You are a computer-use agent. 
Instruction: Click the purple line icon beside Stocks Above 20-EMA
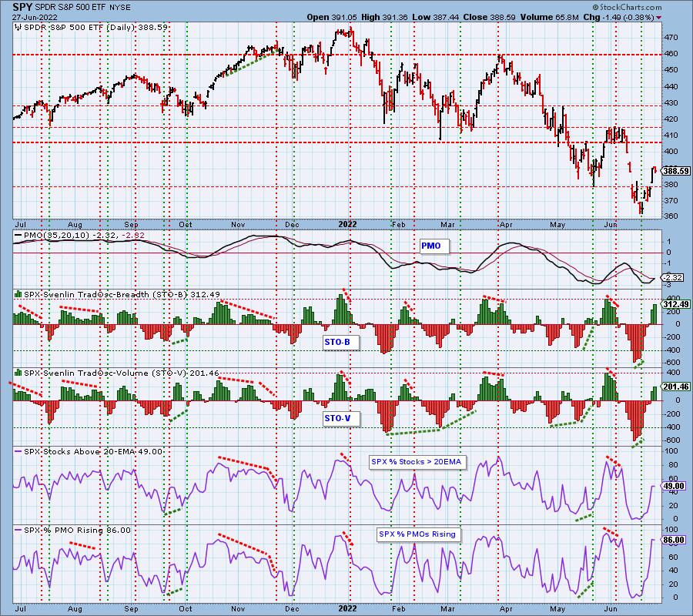pyautogui.click(x=18, y=451)
